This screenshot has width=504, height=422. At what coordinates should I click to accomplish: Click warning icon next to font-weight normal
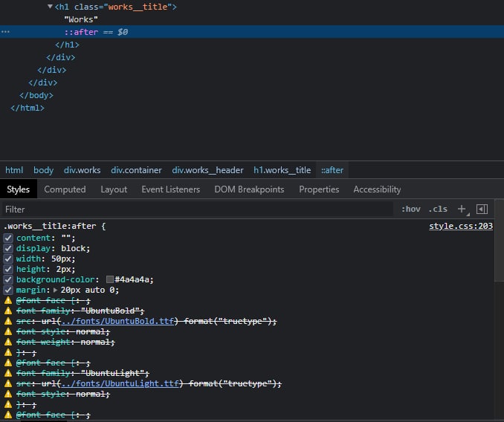click(x=8, y=342)
